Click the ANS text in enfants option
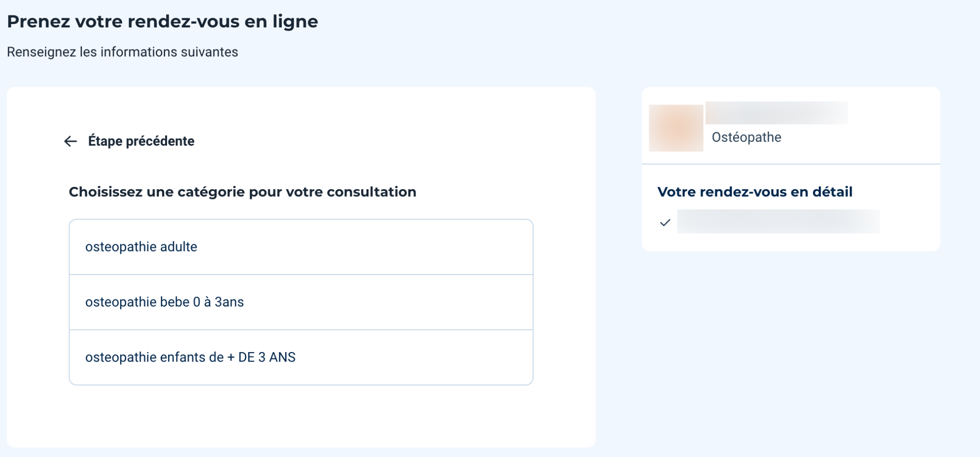This screenshot has width=980, height=457. click(282, 357)
